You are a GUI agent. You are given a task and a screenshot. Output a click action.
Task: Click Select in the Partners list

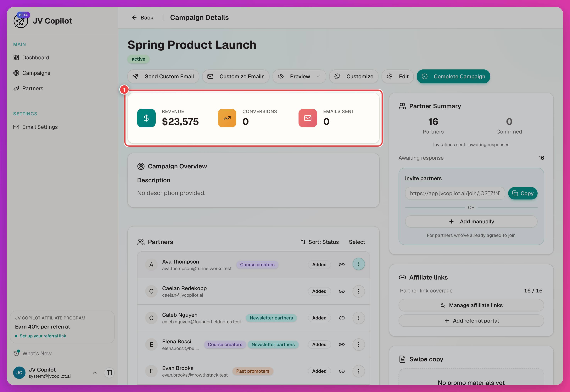pyautogui.click(x=357, y=242)
